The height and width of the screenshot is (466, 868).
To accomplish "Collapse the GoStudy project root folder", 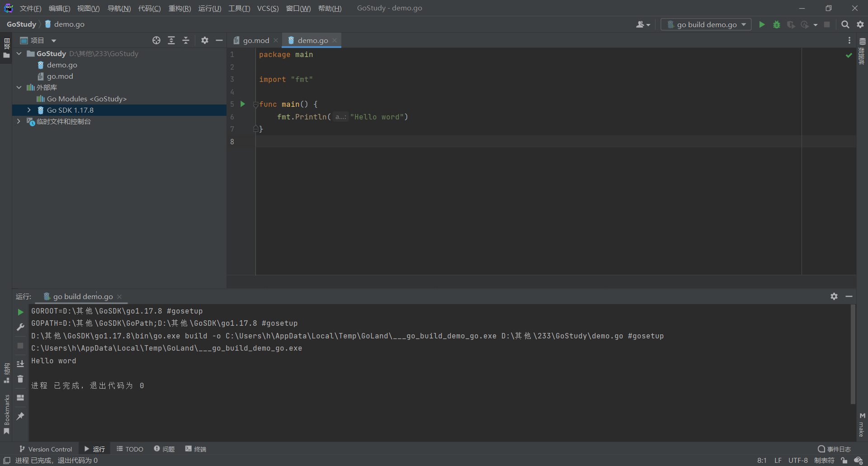I will click(x=19, y=53).
